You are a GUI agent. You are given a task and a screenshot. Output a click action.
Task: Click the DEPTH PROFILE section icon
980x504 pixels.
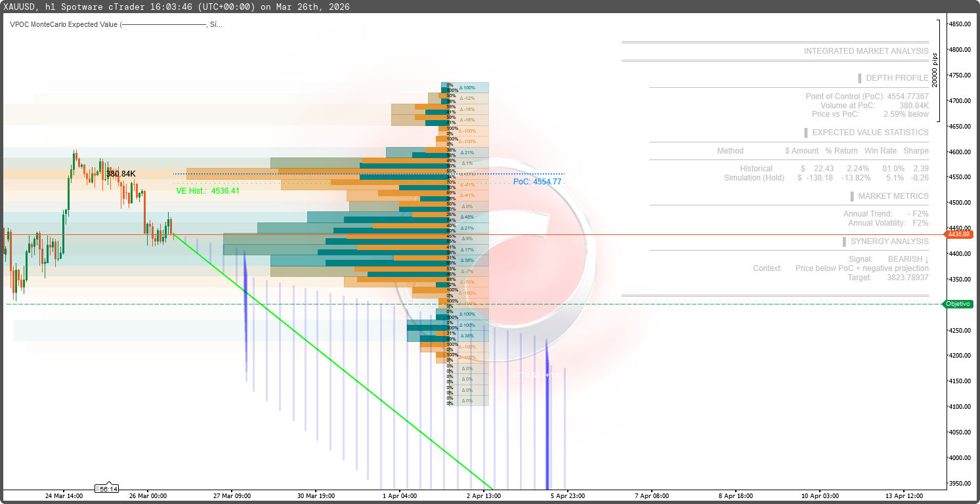click(x=859, y=77)
